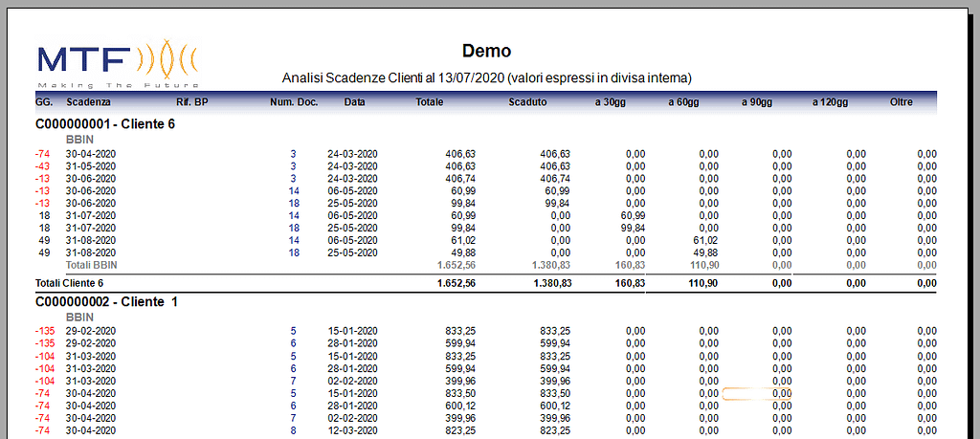Click the 12-03-2020 document date
The width and height of the screenshot is (980, 439).
(x=352, y=431)
